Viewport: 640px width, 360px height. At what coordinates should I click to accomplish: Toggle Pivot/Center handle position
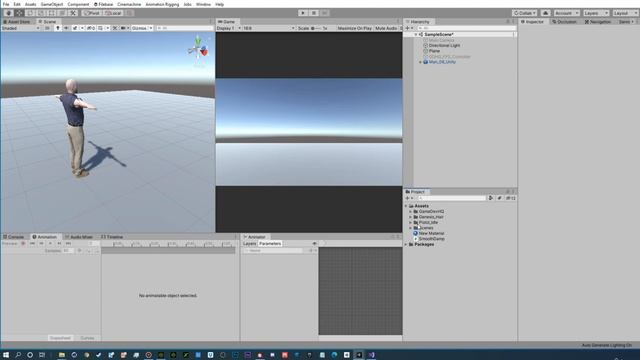tap(91, 13)
